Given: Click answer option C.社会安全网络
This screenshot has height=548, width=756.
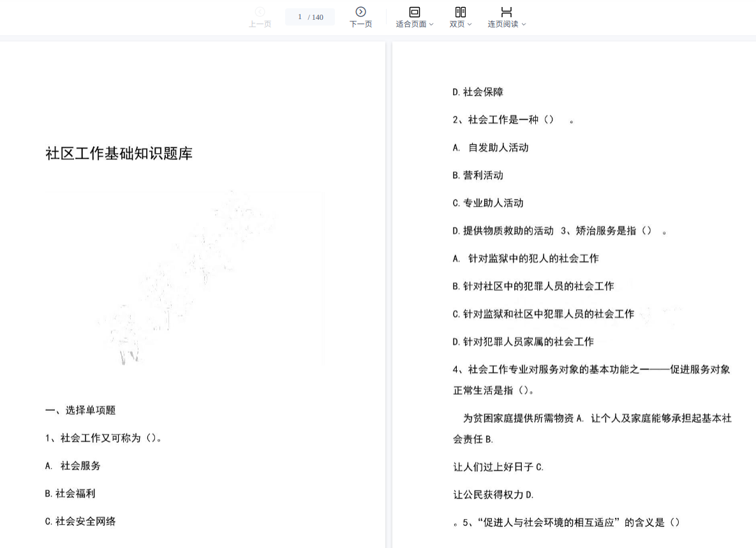Looking at the screenshot, I should [x=80, y=521].
